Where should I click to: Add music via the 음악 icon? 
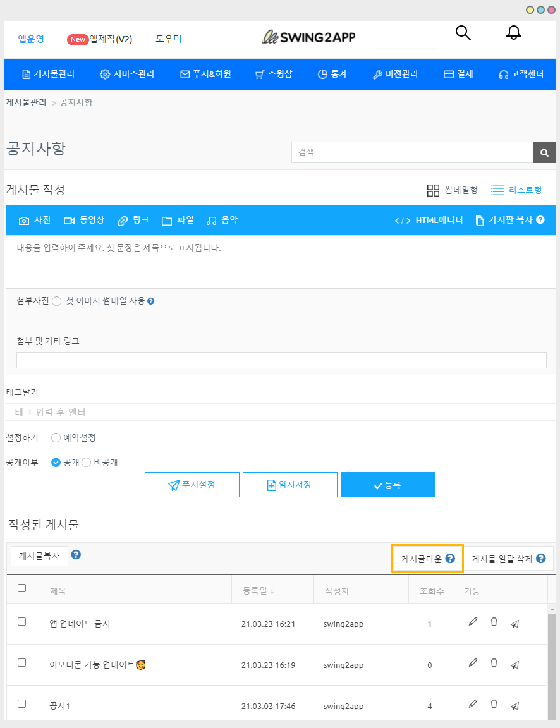[x=212, y=221]
